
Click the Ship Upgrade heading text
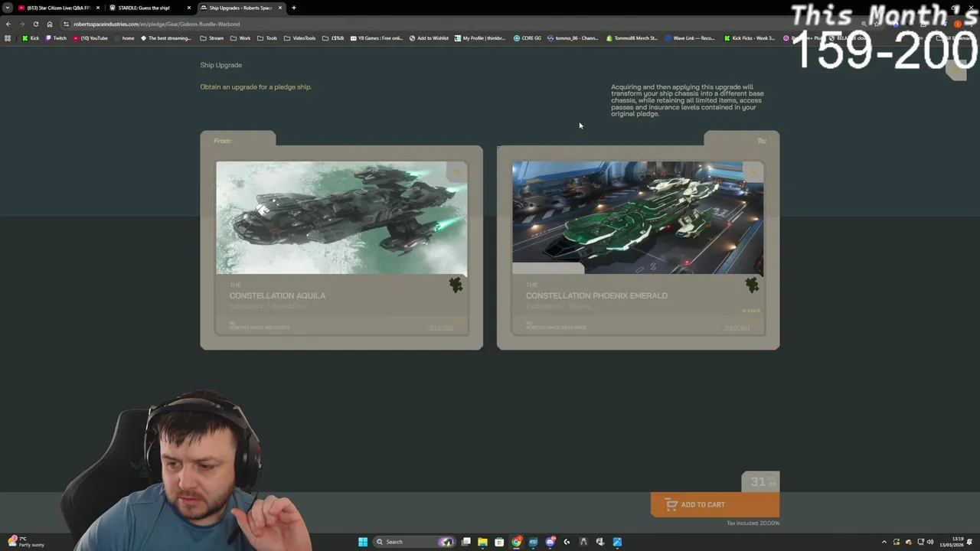tap(220, 65)
